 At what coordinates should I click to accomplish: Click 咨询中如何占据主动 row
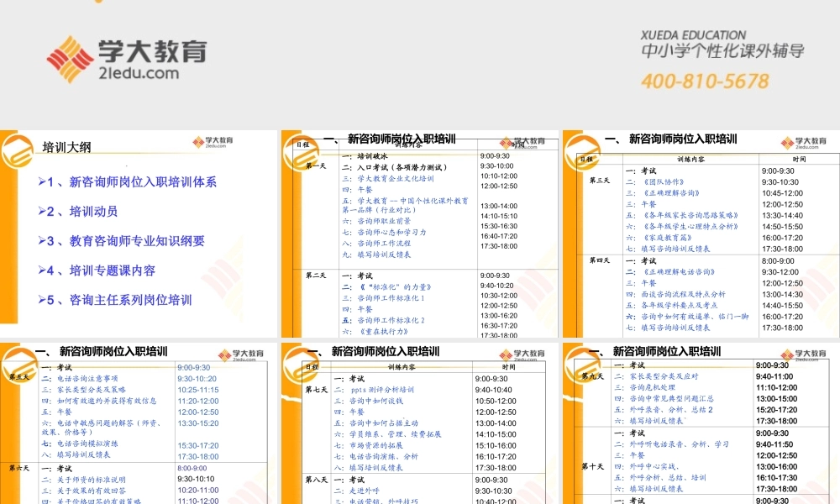point(376,423)
